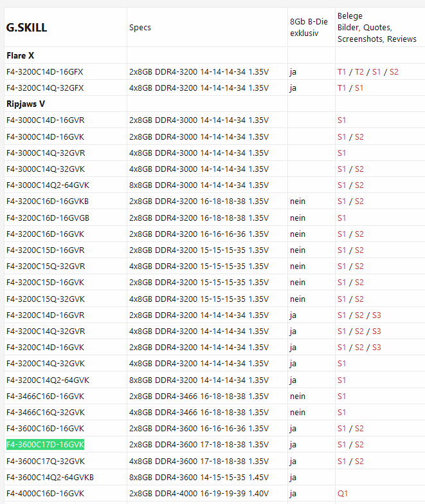Viewport: 425px width, 504px height.
Task: Click specs 2x8GB DDR4-3466 16-18-18-38 1.35V
Action: click(x=199, y=396)
